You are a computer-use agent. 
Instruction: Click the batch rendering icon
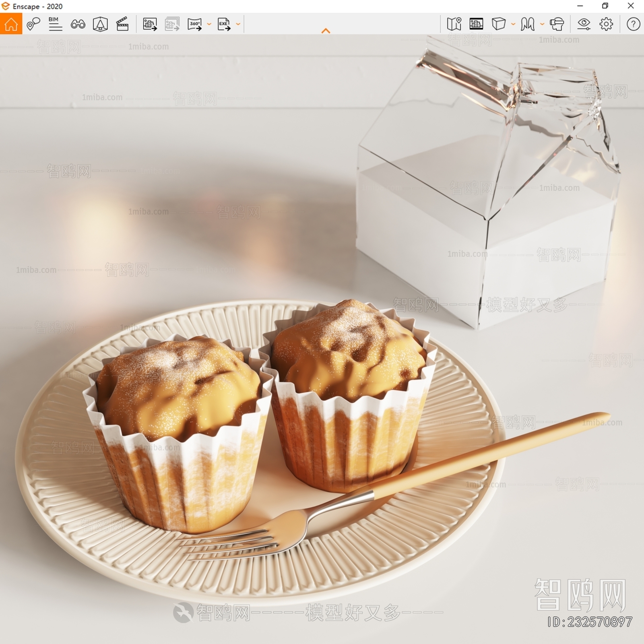[172, 24]
